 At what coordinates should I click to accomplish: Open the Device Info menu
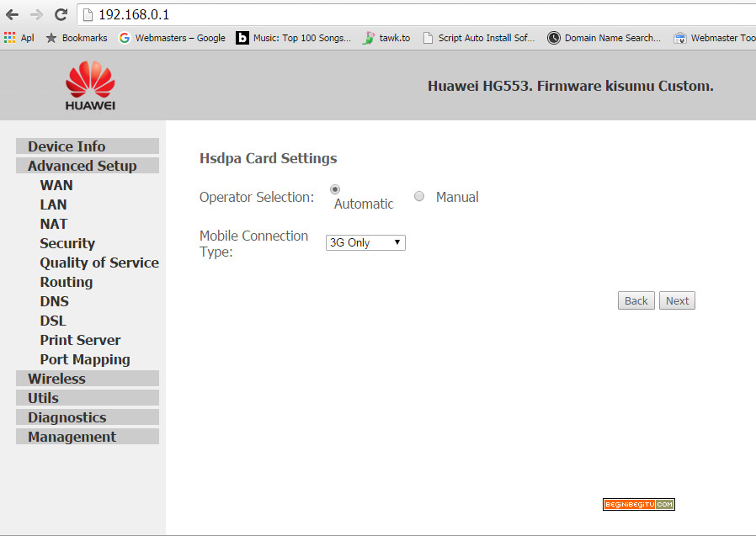[88, 146]
